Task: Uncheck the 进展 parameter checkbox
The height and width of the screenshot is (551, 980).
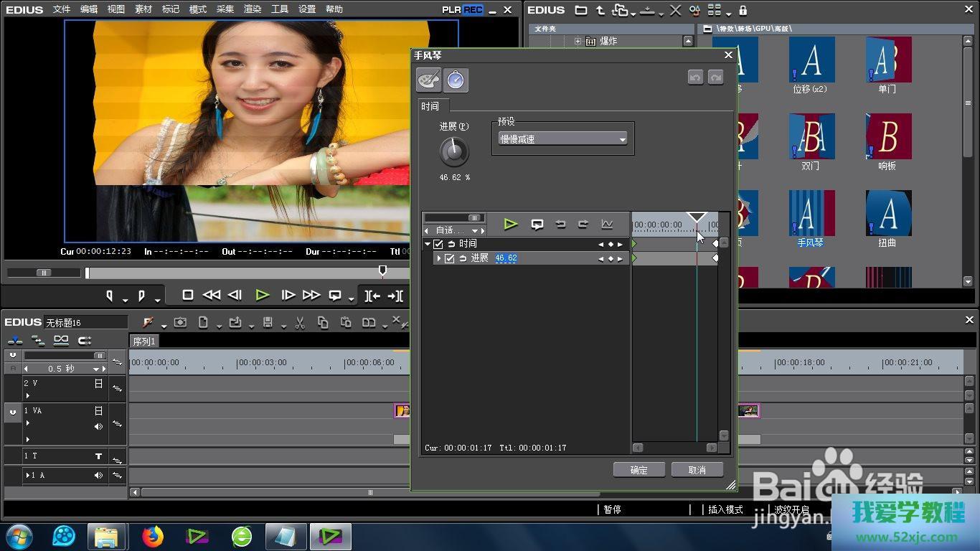Action: 450,258
